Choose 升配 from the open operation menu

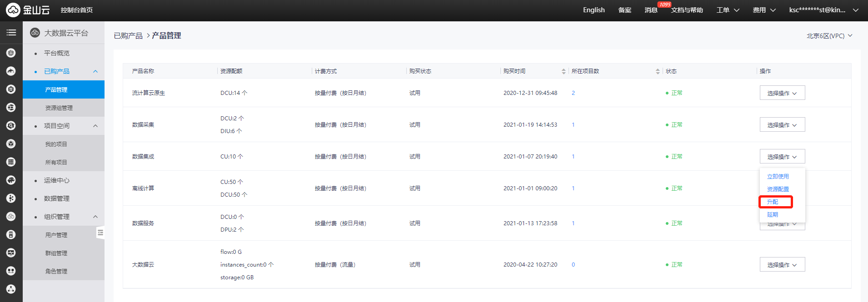(773, 202)
